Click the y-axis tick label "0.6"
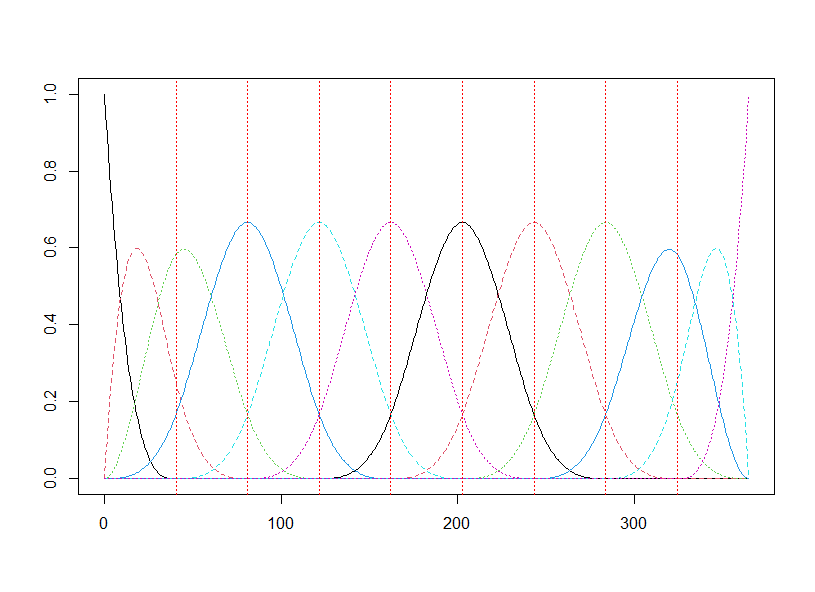 (50, 247)
